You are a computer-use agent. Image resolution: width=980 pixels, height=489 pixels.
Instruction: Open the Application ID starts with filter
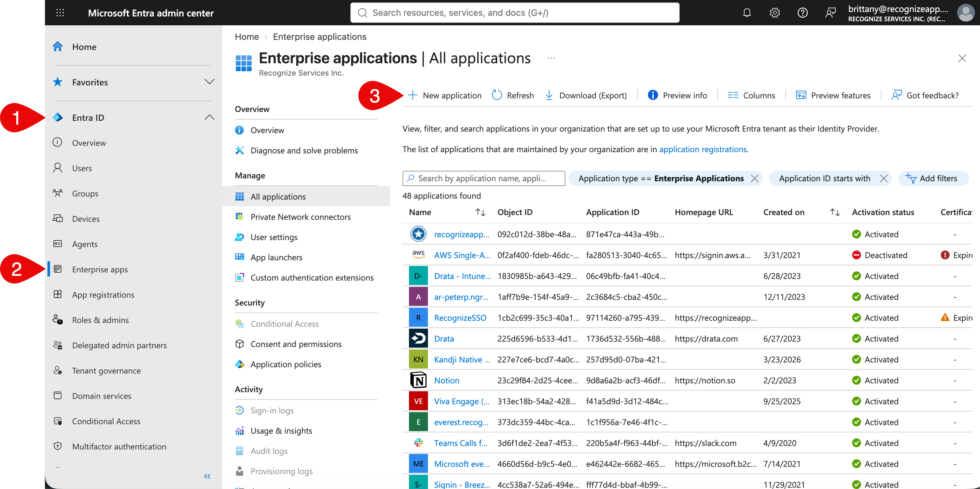coord(824,178)
